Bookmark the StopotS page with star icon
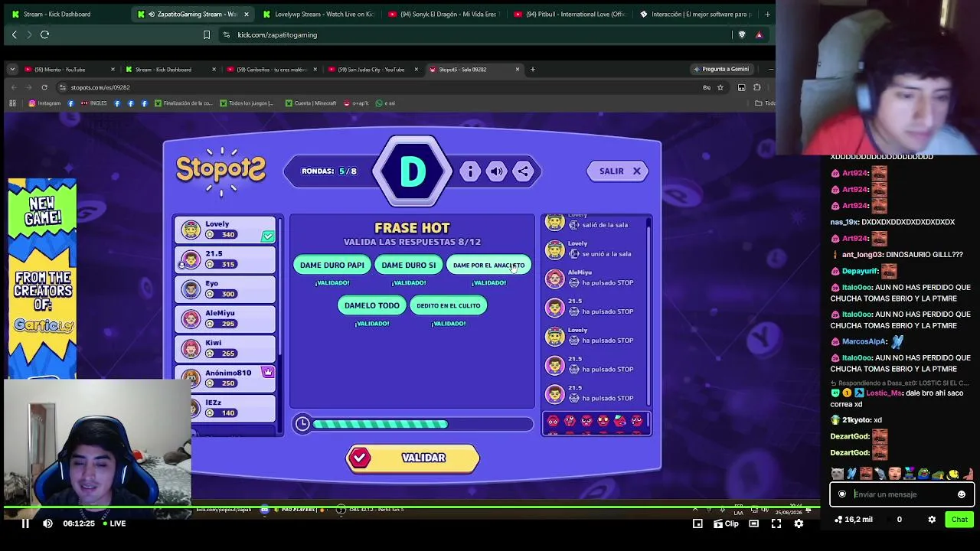 click(720, 87)
